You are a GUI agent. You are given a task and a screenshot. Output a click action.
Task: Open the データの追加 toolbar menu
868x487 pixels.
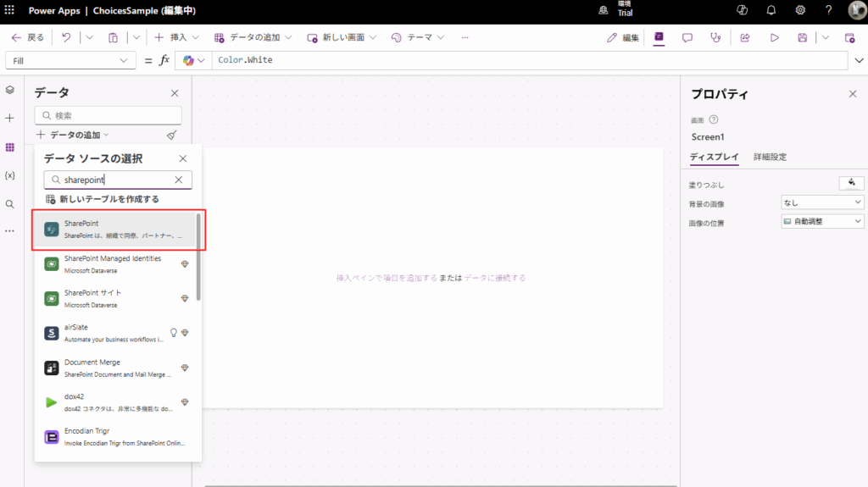[x=253, y=37]
